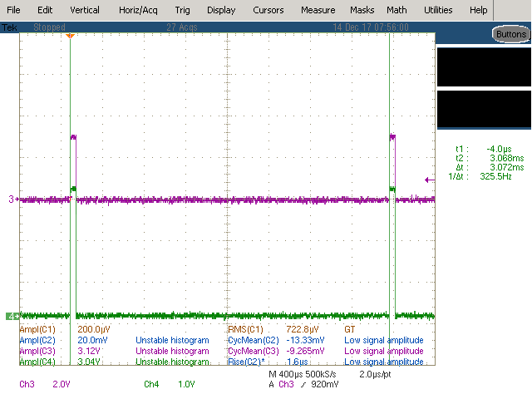Open the Display menu
532x399 pixels.
221,10
